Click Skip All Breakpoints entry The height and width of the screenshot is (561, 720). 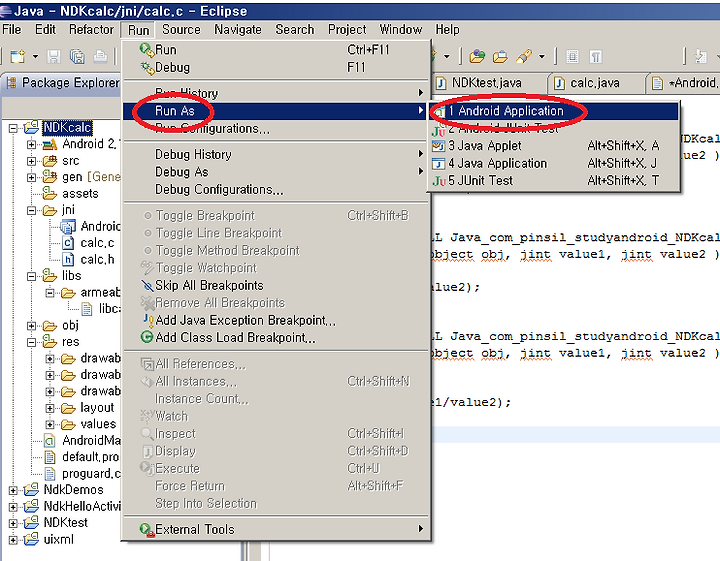click(277, 285)
